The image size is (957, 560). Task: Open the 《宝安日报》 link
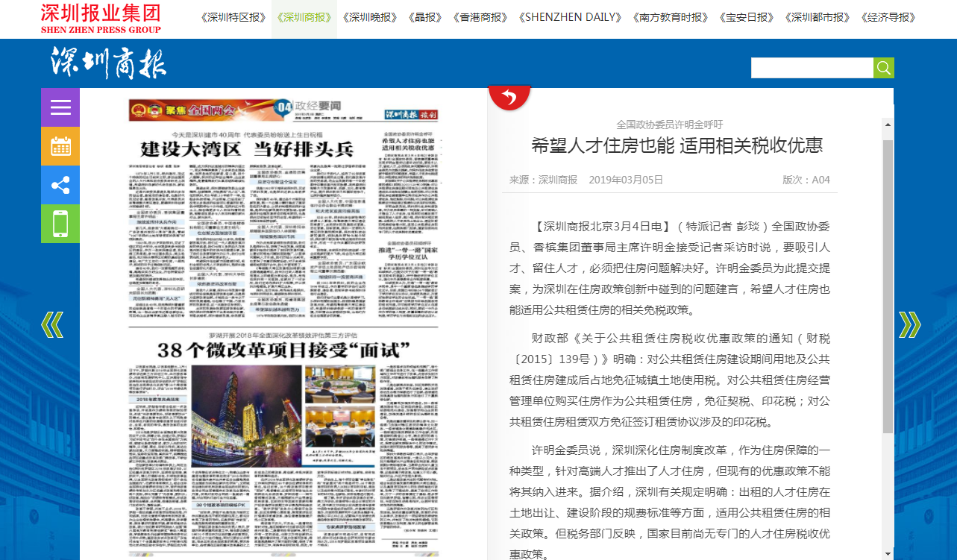click(x=747, y=18)
